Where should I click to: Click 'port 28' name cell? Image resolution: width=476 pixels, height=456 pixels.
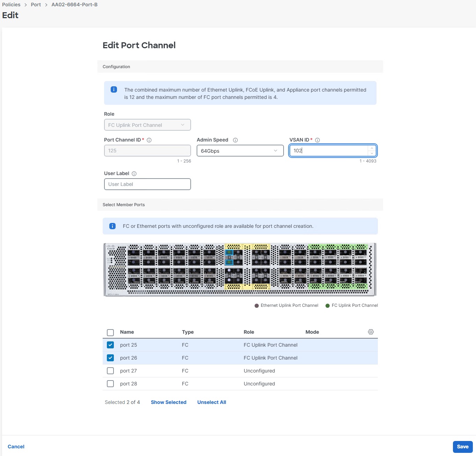coord(129,384)
